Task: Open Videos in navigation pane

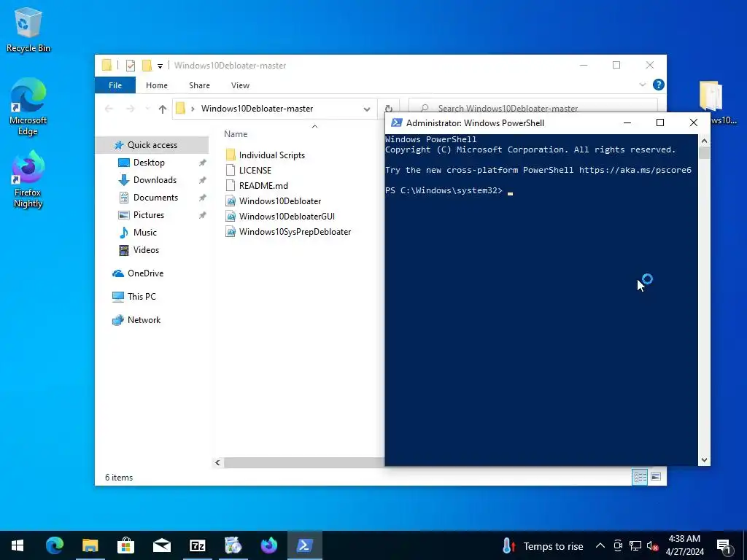Action: coord(146,250)
